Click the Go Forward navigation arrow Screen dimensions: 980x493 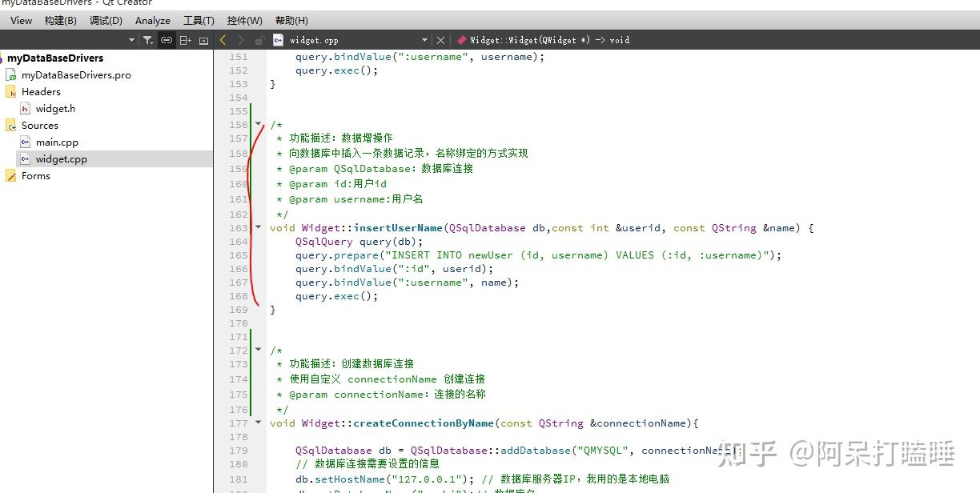click(x=241, y=39)
